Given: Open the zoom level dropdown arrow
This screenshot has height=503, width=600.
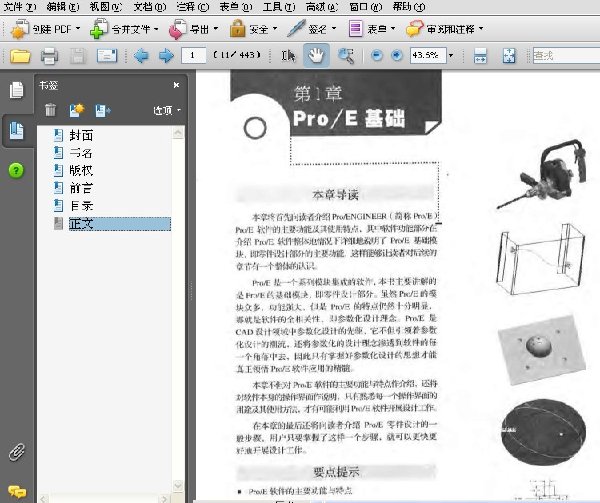Looking at the screenshot, I should coord(451,55).
